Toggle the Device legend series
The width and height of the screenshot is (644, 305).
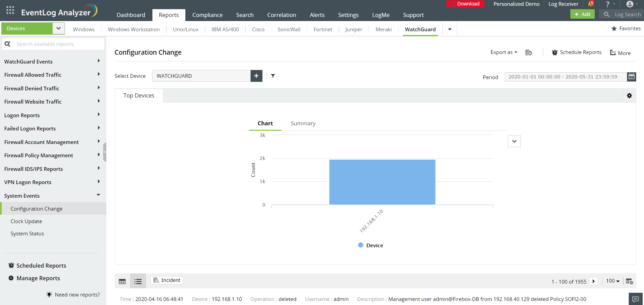click(x=371, y=245)
